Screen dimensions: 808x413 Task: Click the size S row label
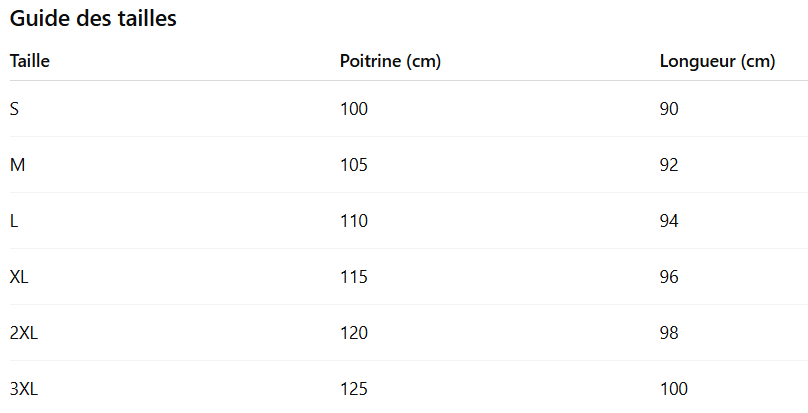[15, 108]
